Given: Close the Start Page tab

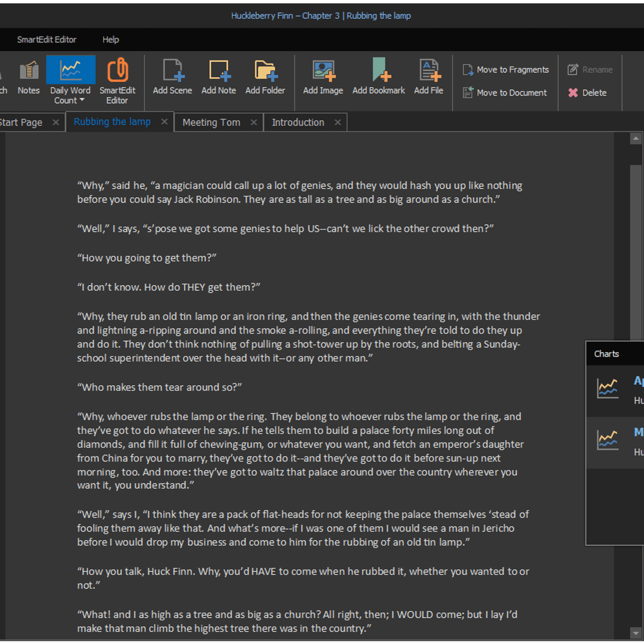Looking at the screenshot, I should click(56, 122).
